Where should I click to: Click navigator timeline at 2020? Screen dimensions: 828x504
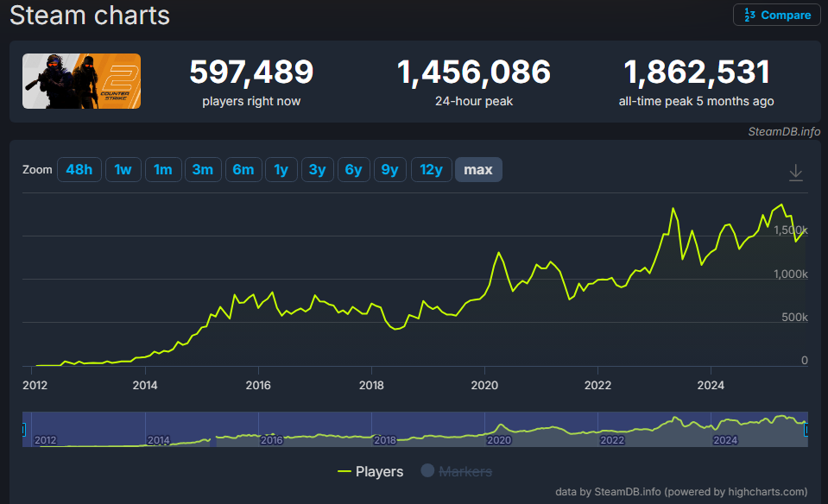click(499, 439)
